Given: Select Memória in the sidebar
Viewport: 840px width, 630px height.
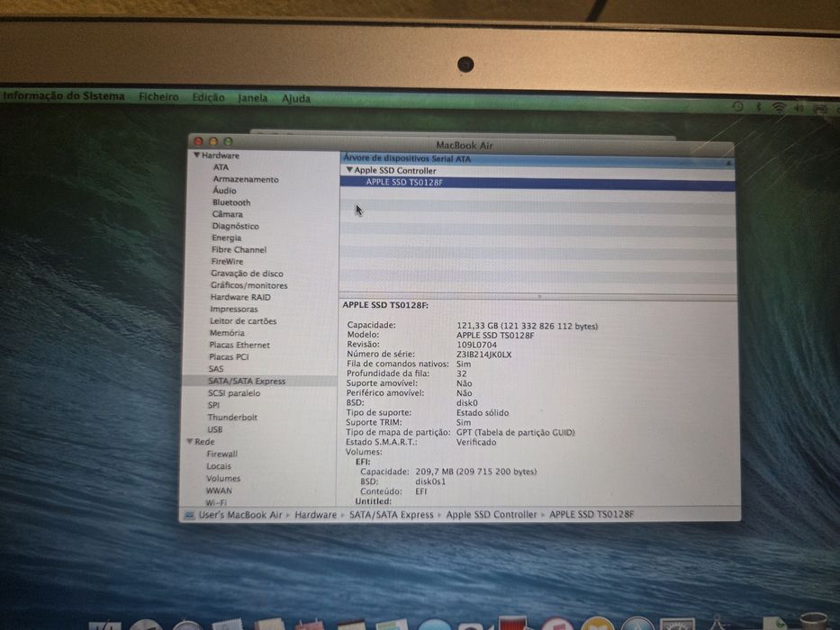Looking at the screenshot, I should (227, 333).
